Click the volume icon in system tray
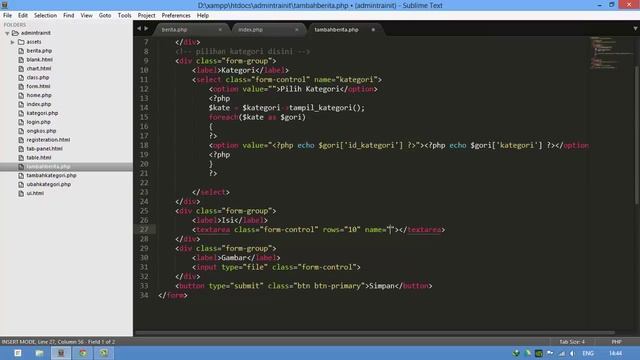The height and width of the screenshot is (360, 640). pos(572,353)
